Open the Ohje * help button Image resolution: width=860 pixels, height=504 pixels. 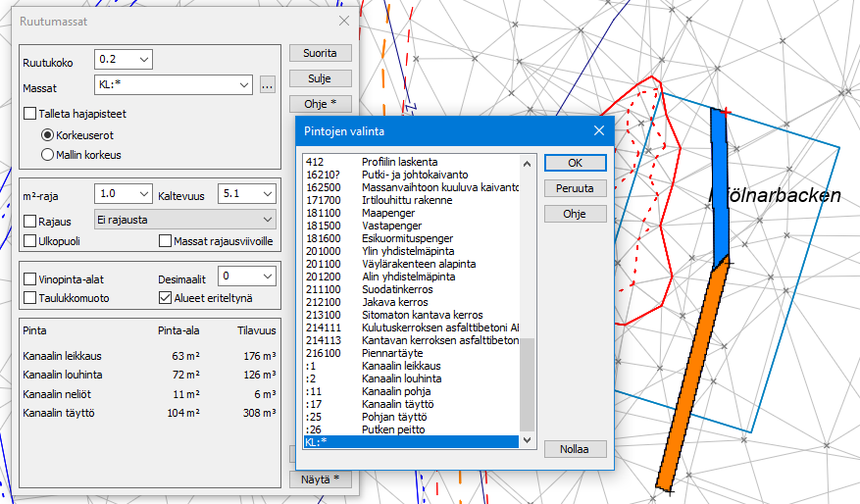320,103
